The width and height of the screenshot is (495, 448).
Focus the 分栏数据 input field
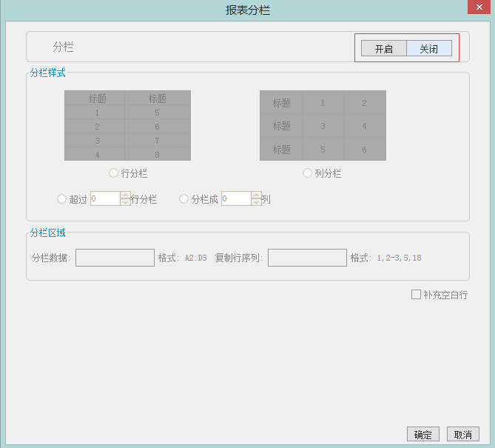[115, 258]
